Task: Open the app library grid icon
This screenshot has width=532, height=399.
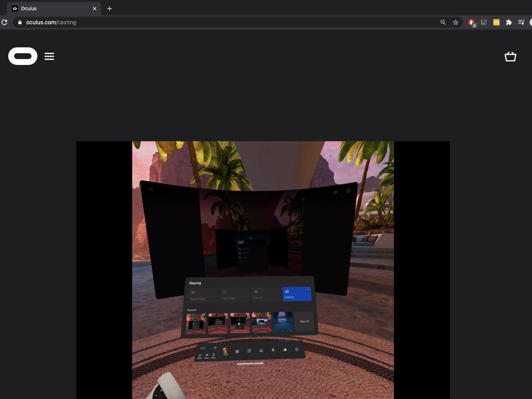Action: click(x=249, y=350)
